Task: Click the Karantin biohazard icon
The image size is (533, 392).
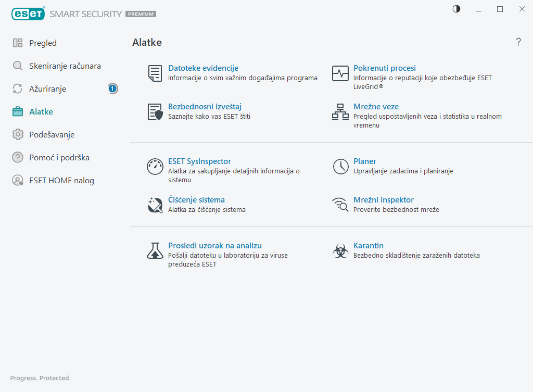Action: (340, 251)
